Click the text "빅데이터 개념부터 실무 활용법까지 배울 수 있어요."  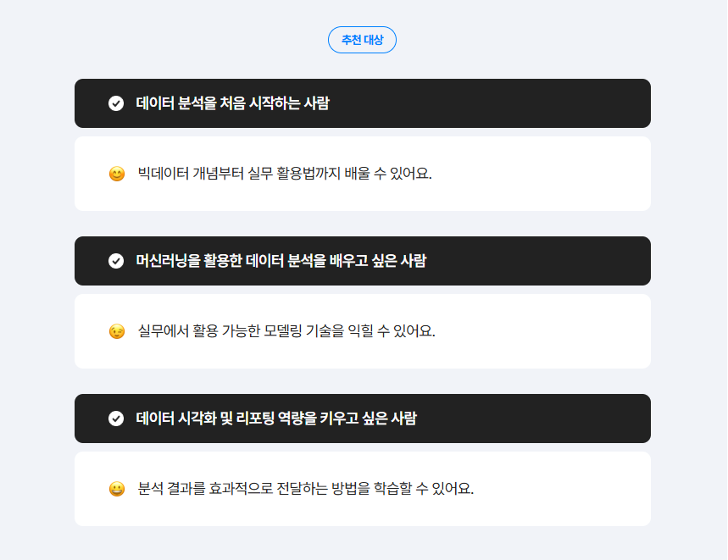pos(285,174)
